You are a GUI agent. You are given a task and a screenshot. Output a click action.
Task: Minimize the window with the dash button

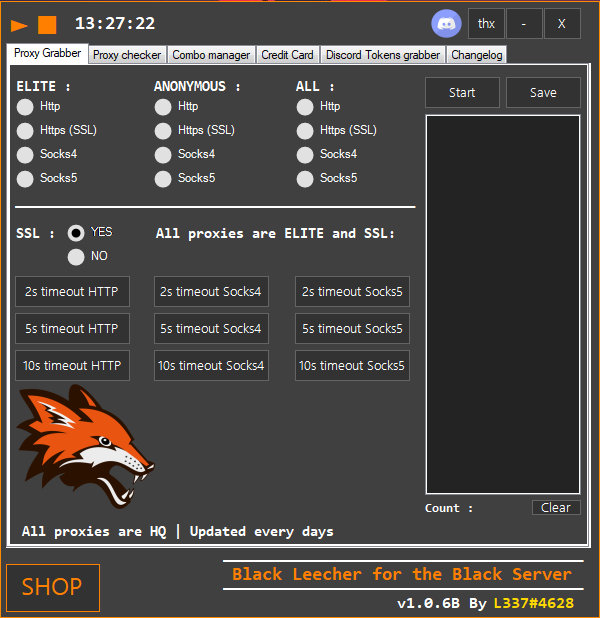tap(524, 24)
